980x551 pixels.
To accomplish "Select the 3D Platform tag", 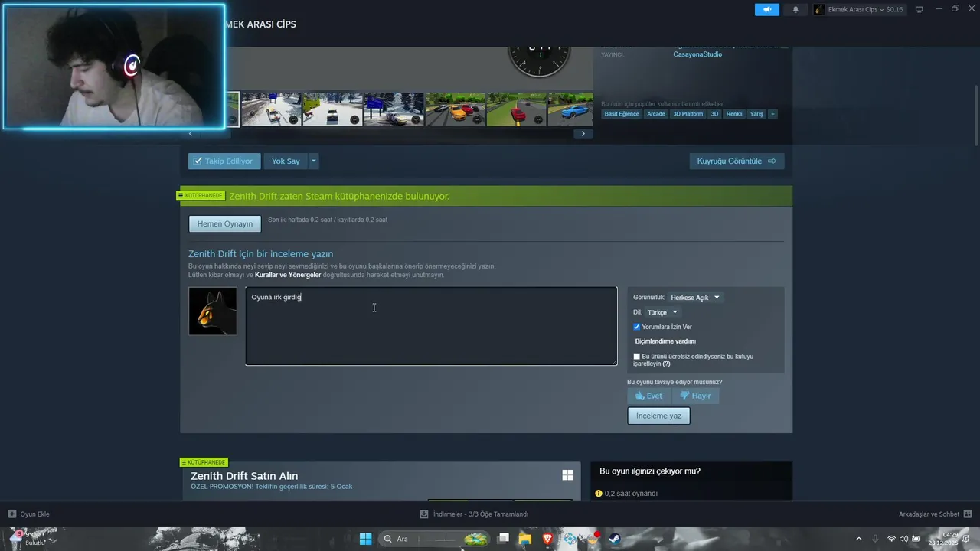I will tap(688, 114).
